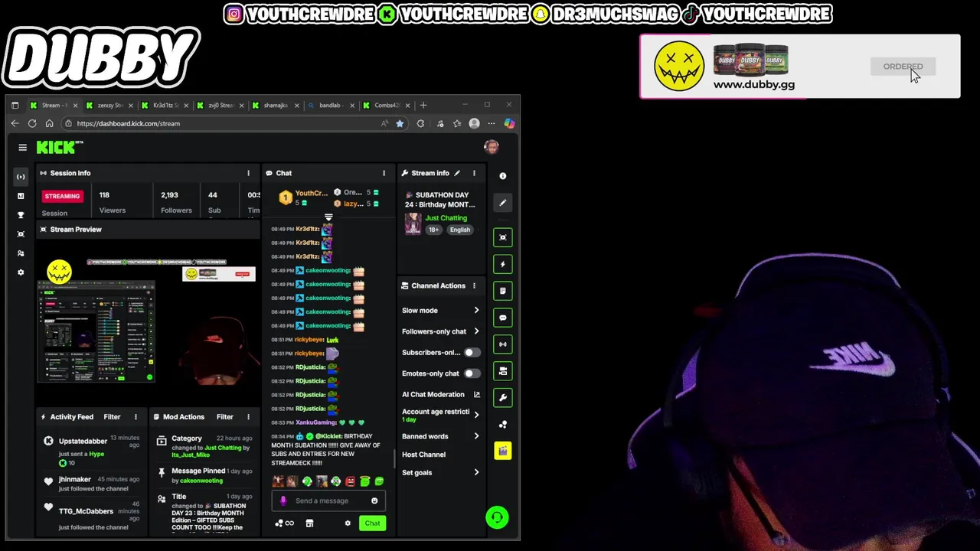The image size is (980, 551).
Task: Click Mod Actions Filter button
Action: pyautogui.click(x=224, y=417)
